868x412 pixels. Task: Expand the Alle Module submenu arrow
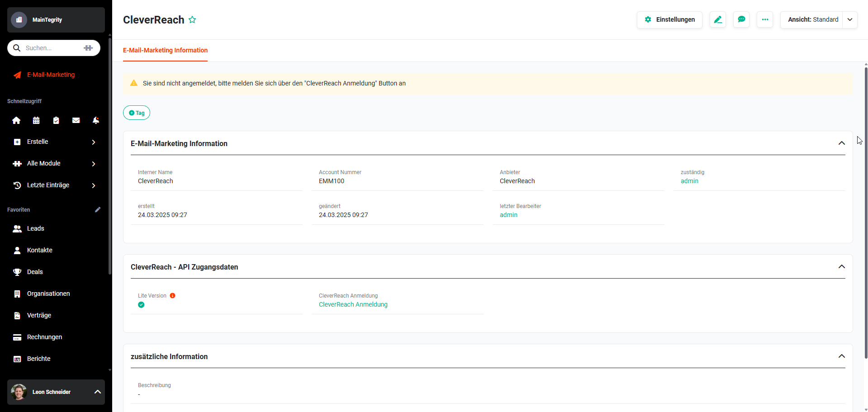(x=94, y=164)
